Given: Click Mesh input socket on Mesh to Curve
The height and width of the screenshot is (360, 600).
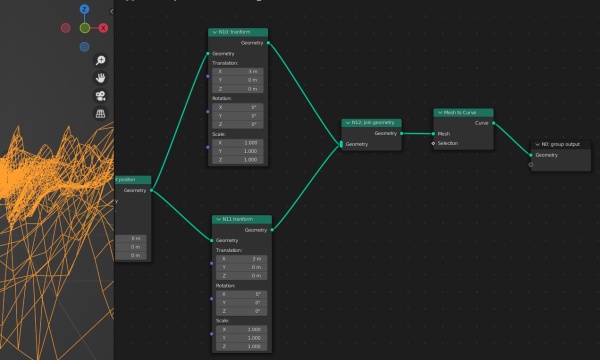Looking at the screenshot, I should [434, 134].
